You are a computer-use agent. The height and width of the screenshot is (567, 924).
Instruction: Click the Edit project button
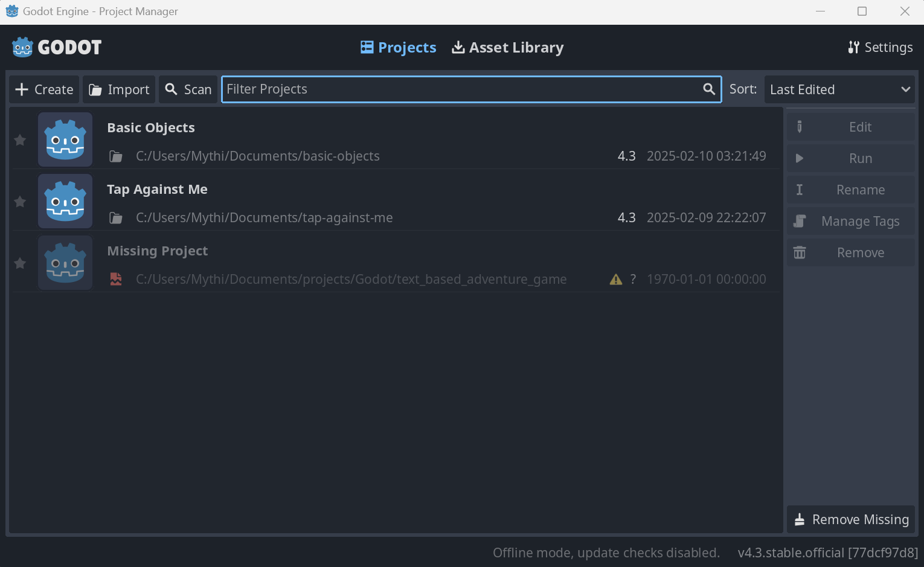pos(850,127)
